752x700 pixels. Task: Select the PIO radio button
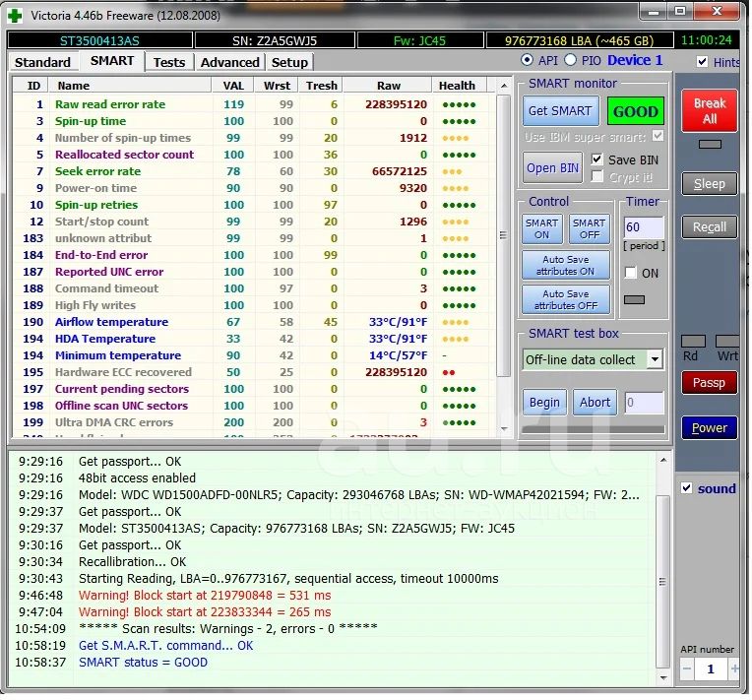point(570,60)
